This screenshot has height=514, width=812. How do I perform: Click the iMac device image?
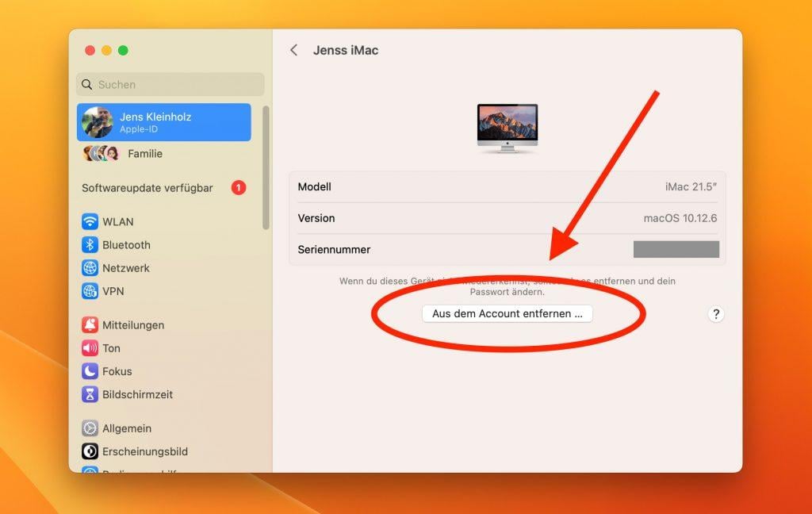(507, 128)
